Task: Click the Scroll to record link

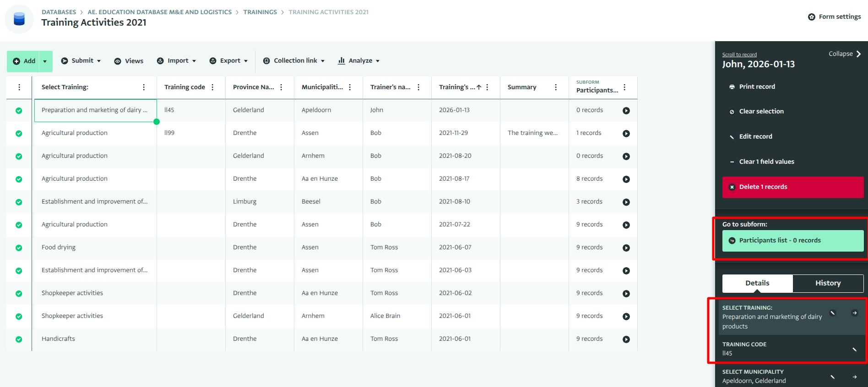Action: coord(739,54)
